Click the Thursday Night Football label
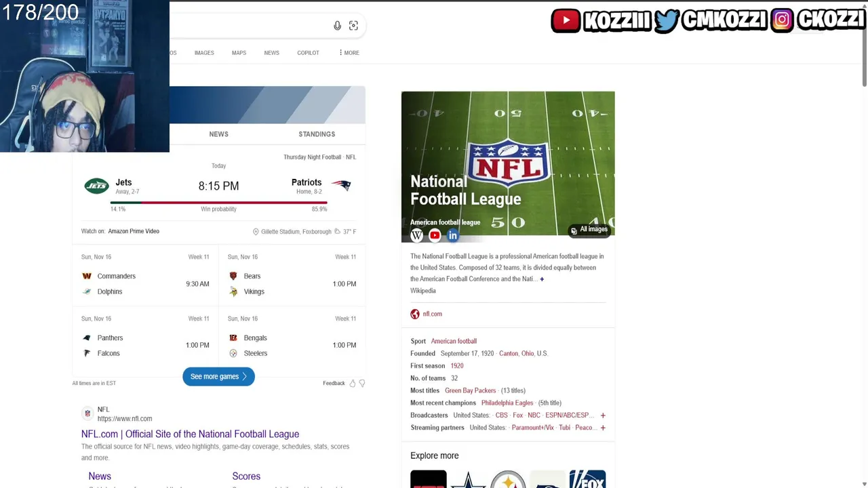Screen dimensions: 868x488 (x=312, y=157)
